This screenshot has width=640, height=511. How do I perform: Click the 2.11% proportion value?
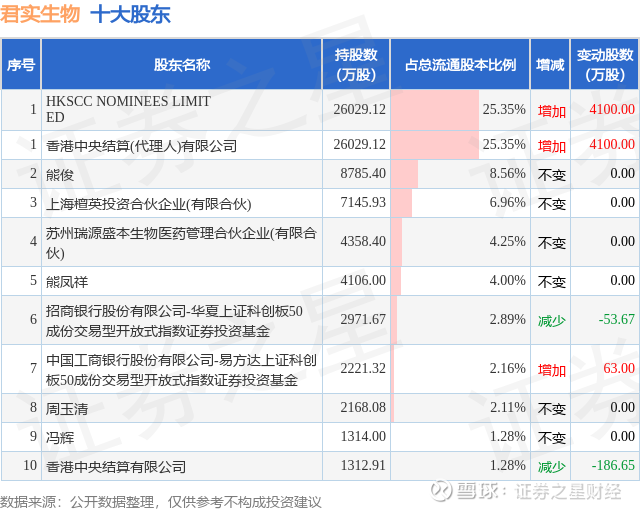pyautogui.click(x=507, y=407)
